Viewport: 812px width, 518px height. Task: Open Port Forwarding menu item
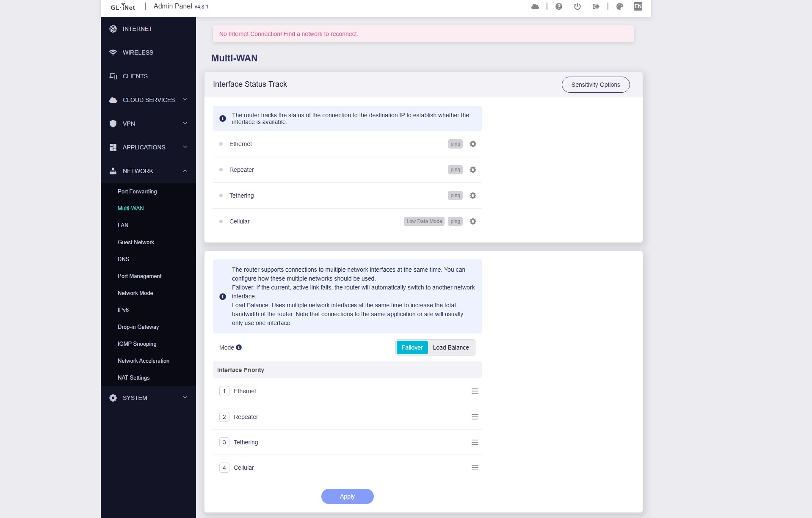137,191
